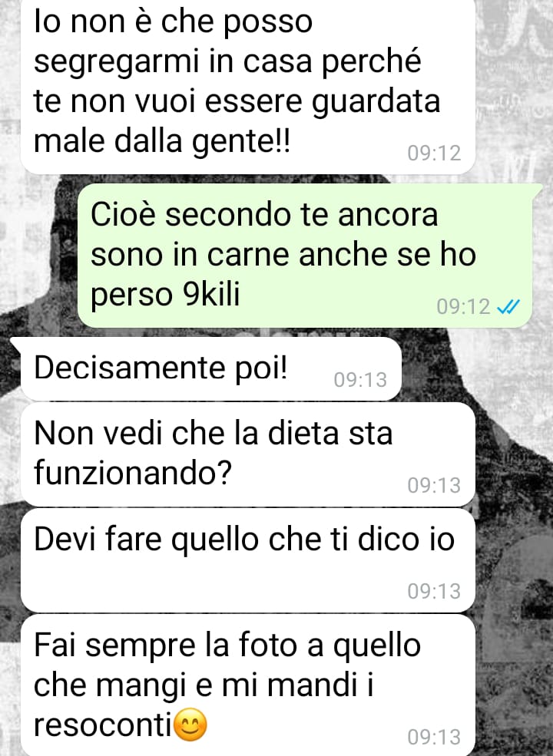Tap the smiling emoji after resoconti
Image resolution: width=553 pixels, height=756 pixels.
coord(190,725)
